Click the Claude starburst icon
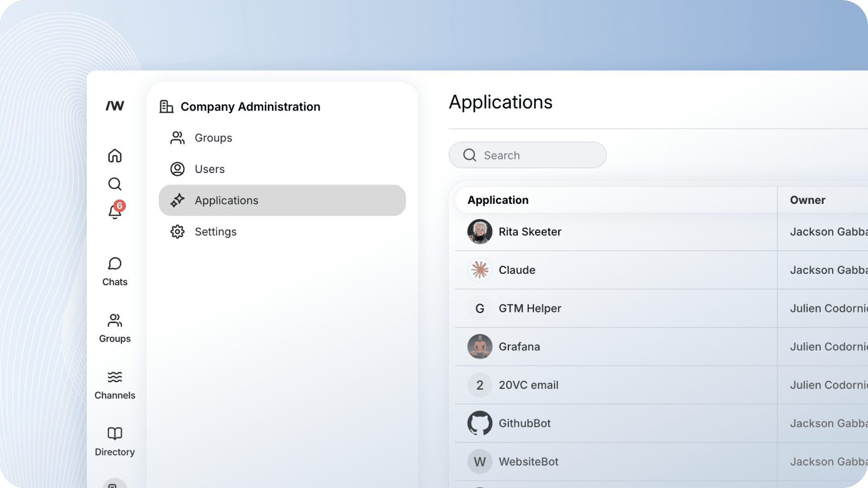Viewport: 868px width, 488px height. [480, 270]
